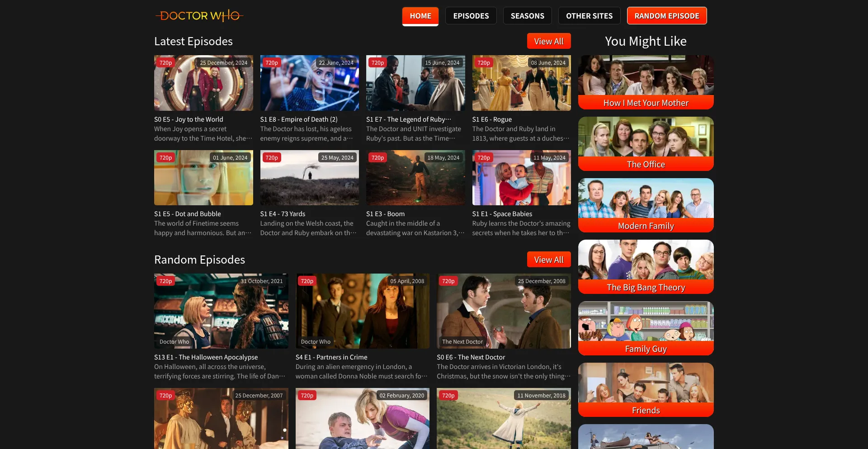Click 'The Next Doctor' overlay label

click(x=462, y=342)
